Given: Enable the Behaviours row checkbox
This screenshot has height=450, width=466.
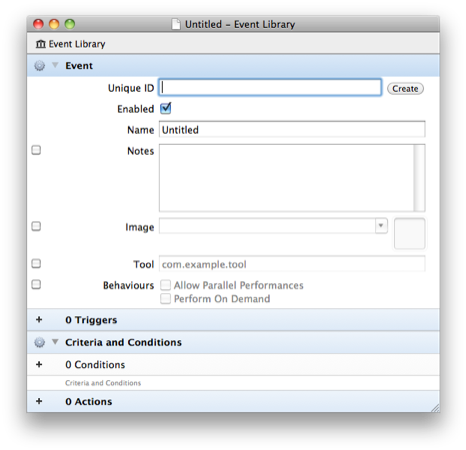Looking at the screenshot, I should 36,284.
